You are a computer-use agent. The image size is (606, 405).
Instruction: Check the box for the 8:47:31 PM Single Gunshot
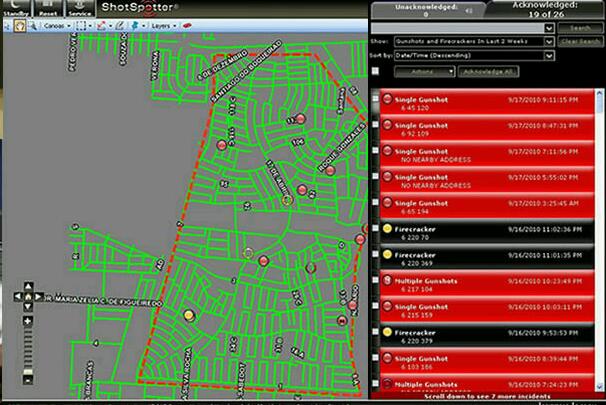375,124
